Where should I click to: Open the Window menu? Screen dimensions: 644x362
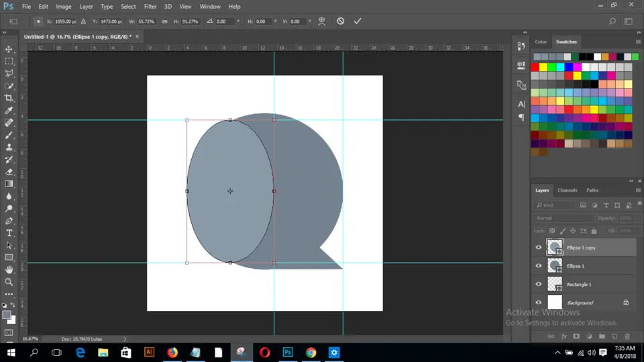pyautogui.click(x=210, y=7)
